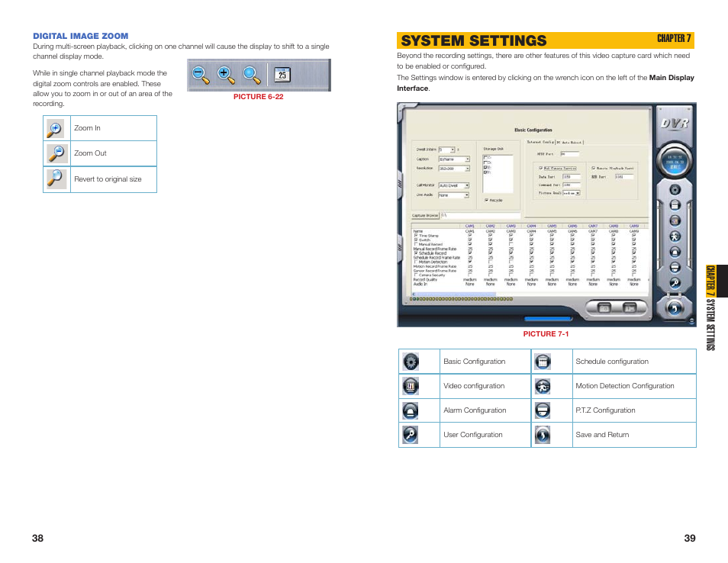The width and height of the screenshot is (728, 563).
Task: Toggle Web Camera Service checkbox
Action: pyautogui.click(x=540, y=168)
